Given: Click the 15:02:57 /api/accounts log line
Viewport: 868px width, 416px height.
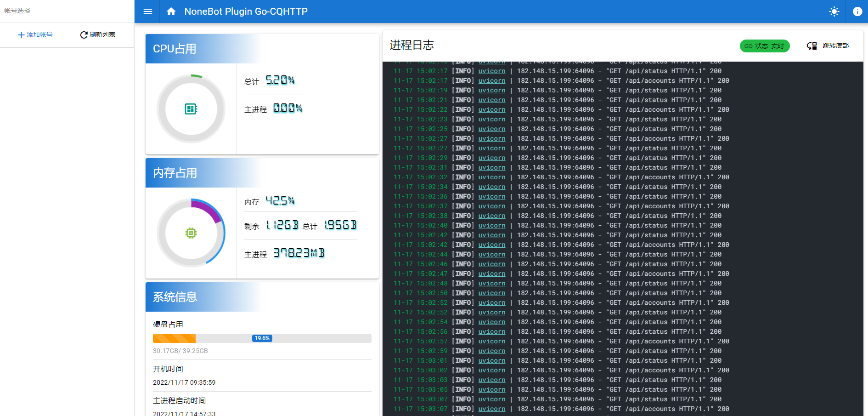Looking at the screenshot, I should [x=561, y=342].
